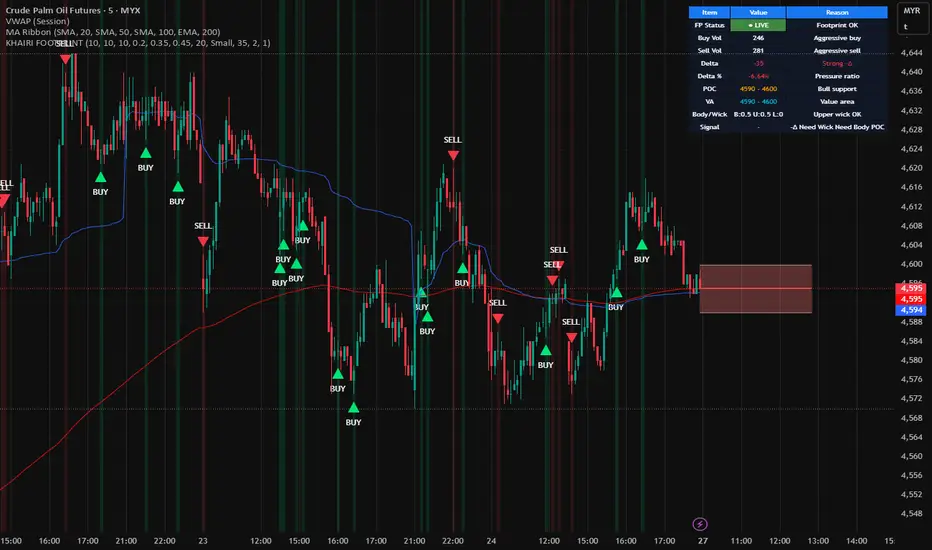Click the MA Ribbon indicator legend
The image size is (932, 550).
click(x=113, y=32)
